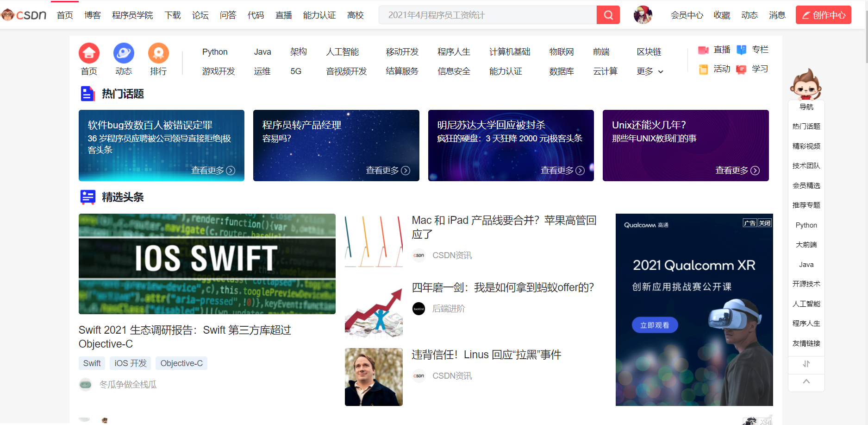Click 查看更多 on Unix topic card

pos(737,171)
